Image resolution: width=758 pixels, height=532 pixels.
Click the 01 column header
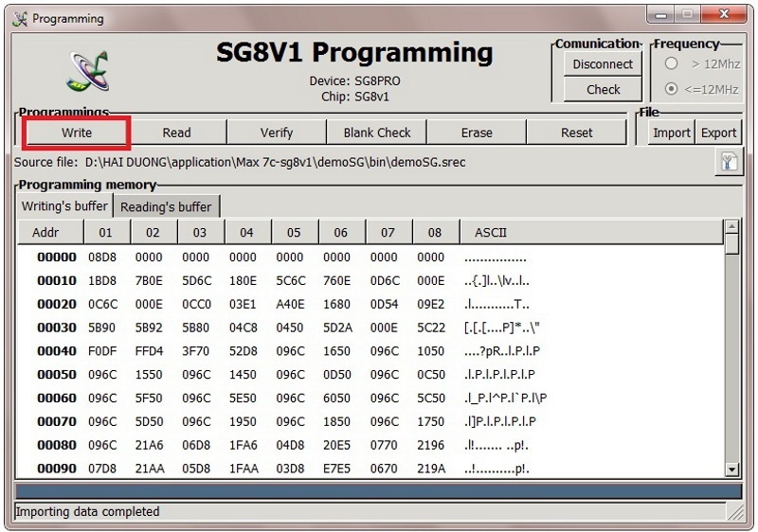(x=105, y=232)
